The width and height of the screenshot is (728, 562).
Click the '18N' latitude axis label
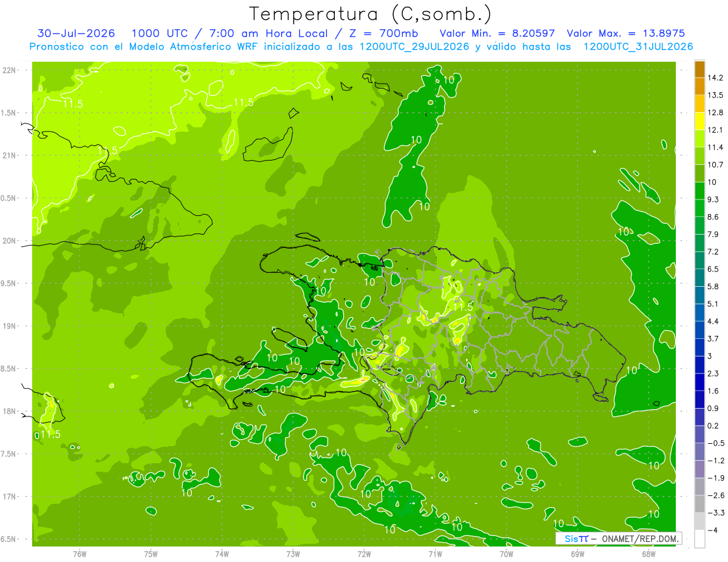tap(10, 412)
